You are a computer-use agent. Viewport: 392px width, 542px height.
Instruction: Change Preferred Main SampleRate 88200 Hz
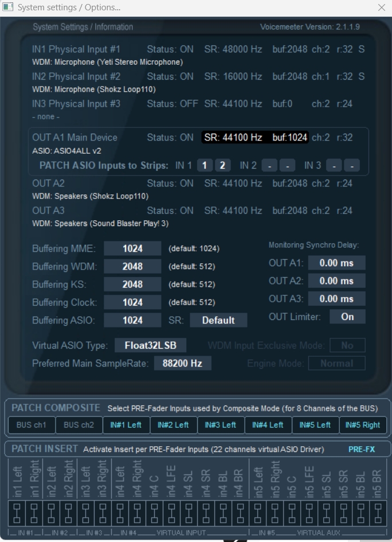183,363
